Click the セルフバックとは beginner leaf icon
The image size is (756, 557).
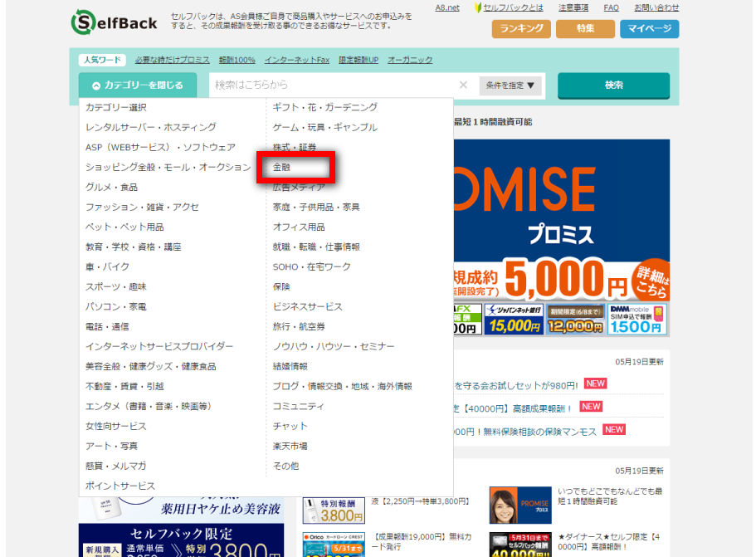pos(478,7)
